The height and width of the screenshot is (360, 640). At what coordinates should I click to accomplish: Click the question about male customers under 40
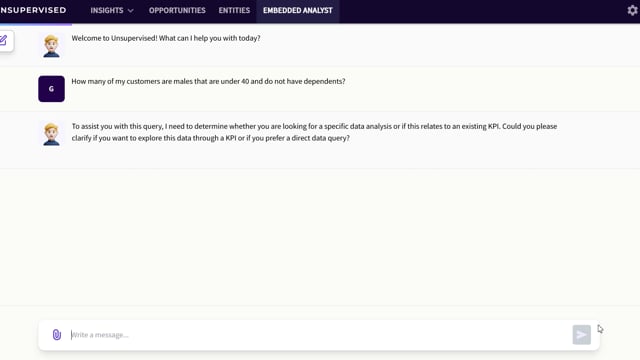(208, 81)
